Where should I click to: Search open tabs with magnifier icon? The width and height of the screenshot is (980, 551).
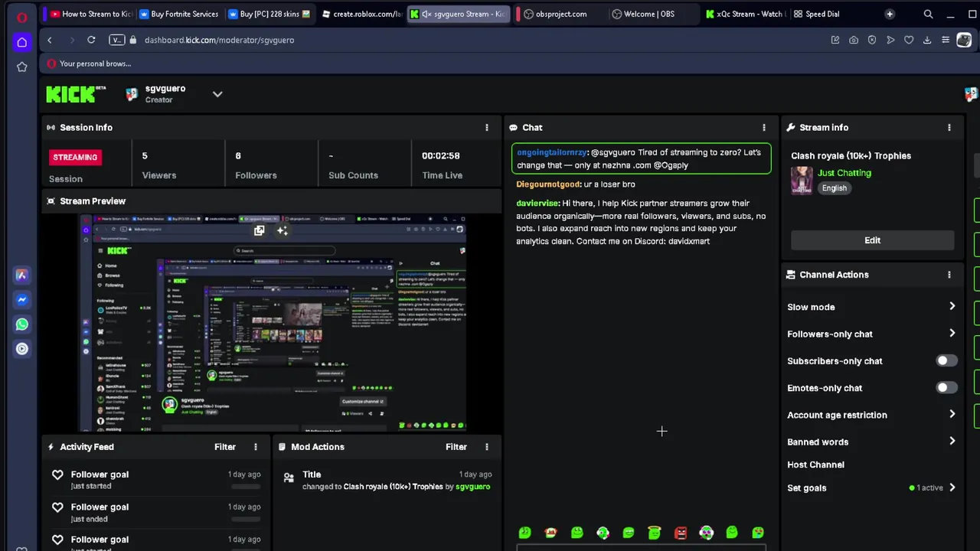[x=928, y=14]
